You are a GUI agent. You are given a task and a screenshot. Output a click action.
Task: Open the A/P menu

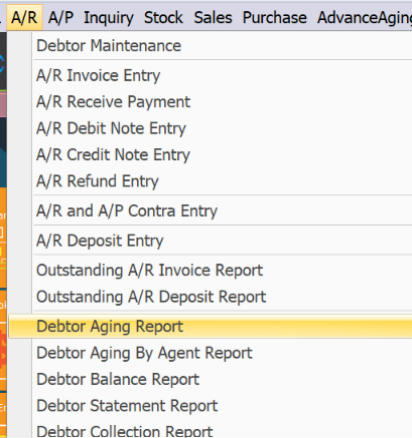(61, 17)
